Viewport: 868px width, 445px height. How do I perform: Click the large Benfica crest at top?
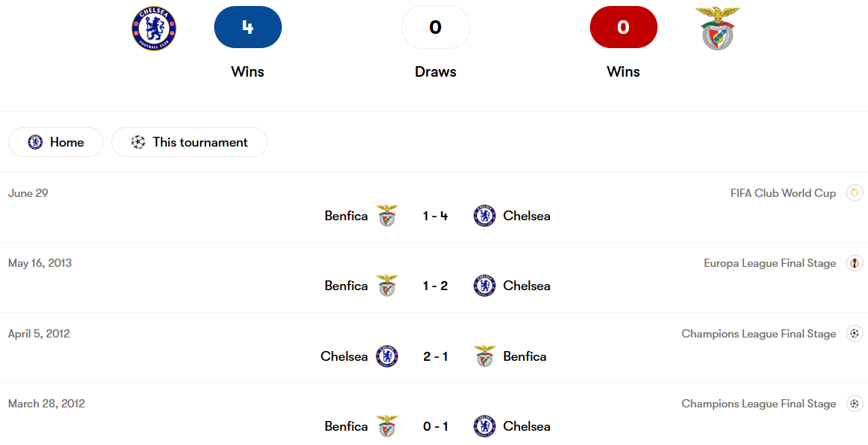[x=717, y=29]
